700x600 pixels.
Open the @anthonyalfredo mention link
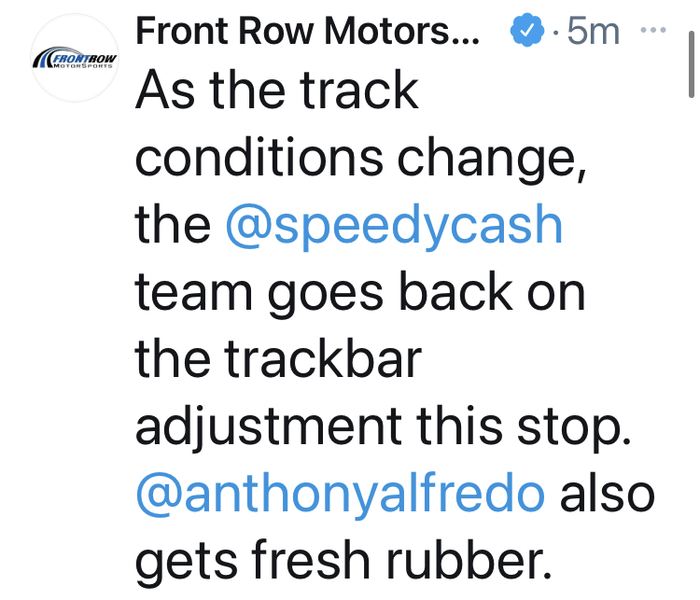tap(340, 495)
